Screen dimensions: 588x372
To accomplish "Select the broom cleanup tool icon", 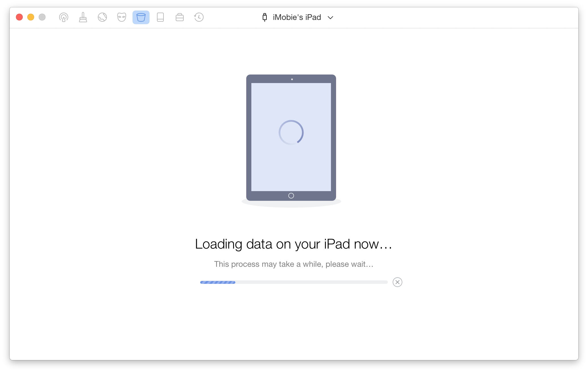I will (83, 17).
